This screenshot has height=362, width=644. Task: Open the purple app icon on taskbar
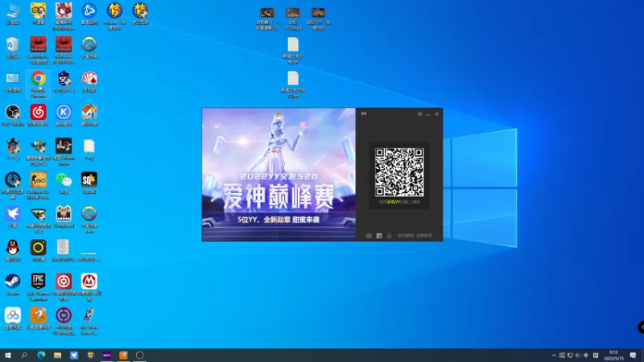[107, 355]
